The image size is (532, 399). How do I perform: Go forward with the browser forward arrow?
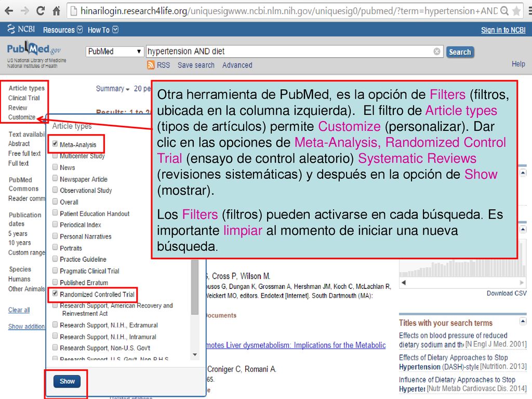(24, 11)
